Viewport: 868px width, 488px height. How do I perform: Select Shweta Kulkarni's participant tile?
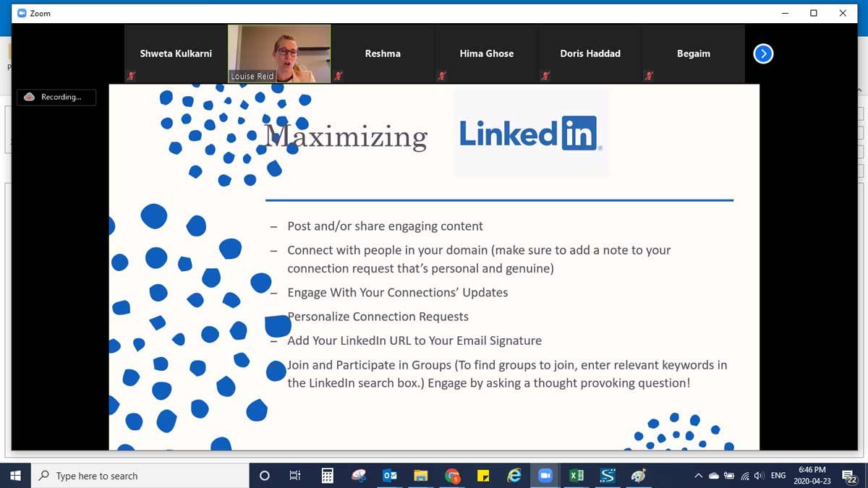point(176,53)
